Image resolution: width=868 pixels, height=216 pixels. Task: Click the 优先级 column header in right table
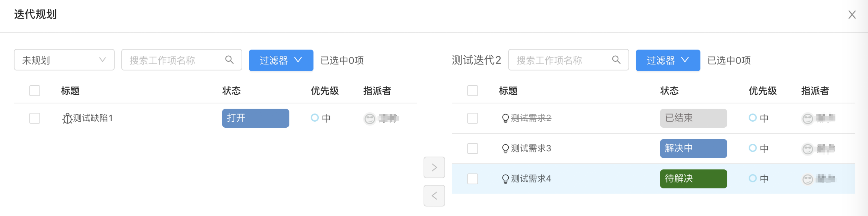coord(763,90)
